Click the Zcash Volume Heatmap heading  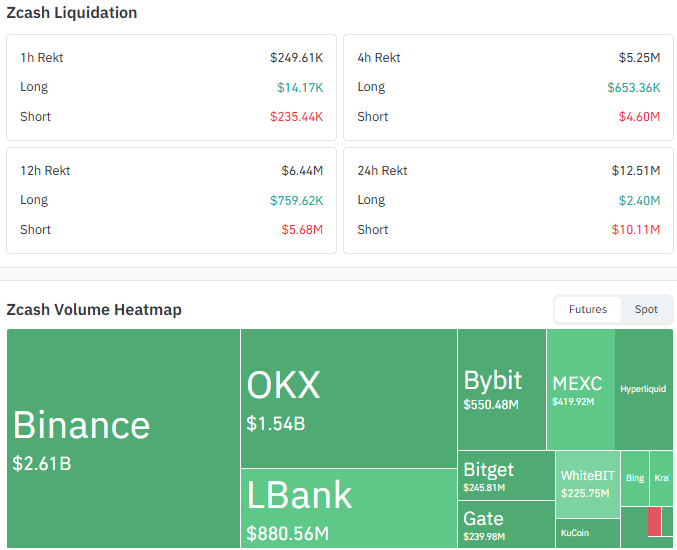pyautogui.click(x=94, y=310)
